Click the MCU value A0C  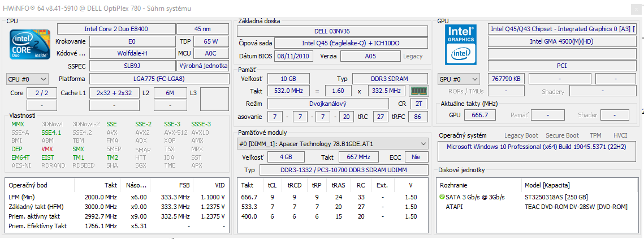point(211,53)
